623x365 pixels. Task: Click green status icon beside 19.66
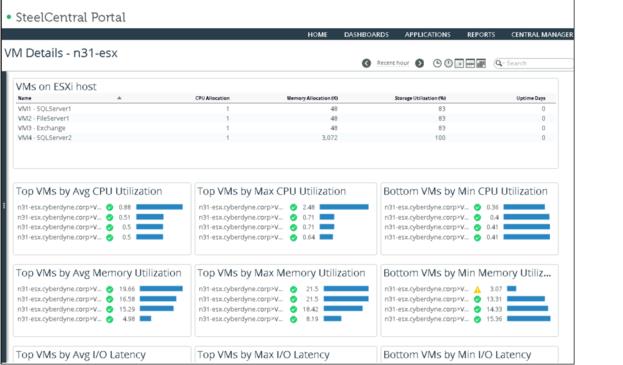pos(110,289)
